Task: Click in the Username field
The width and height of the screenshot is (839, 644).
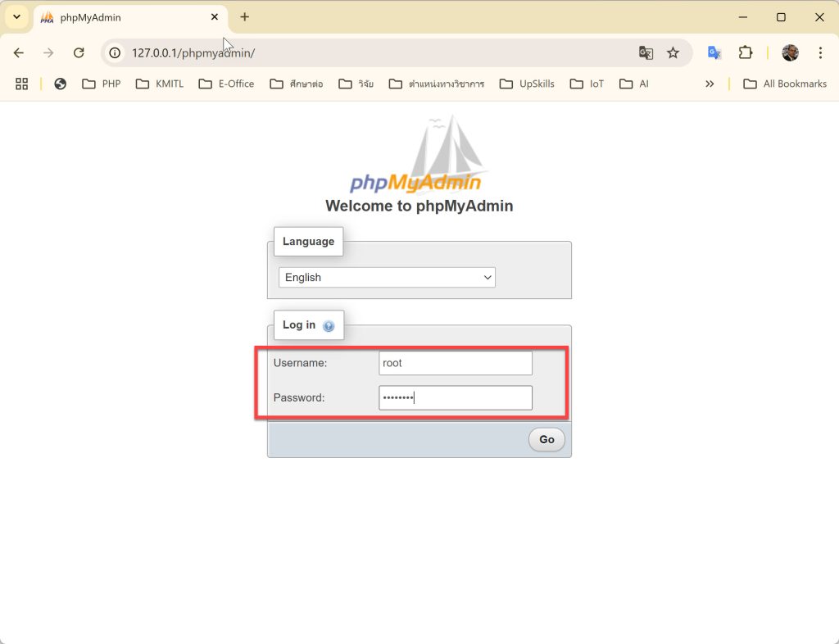Action: (x=456, y=363)
